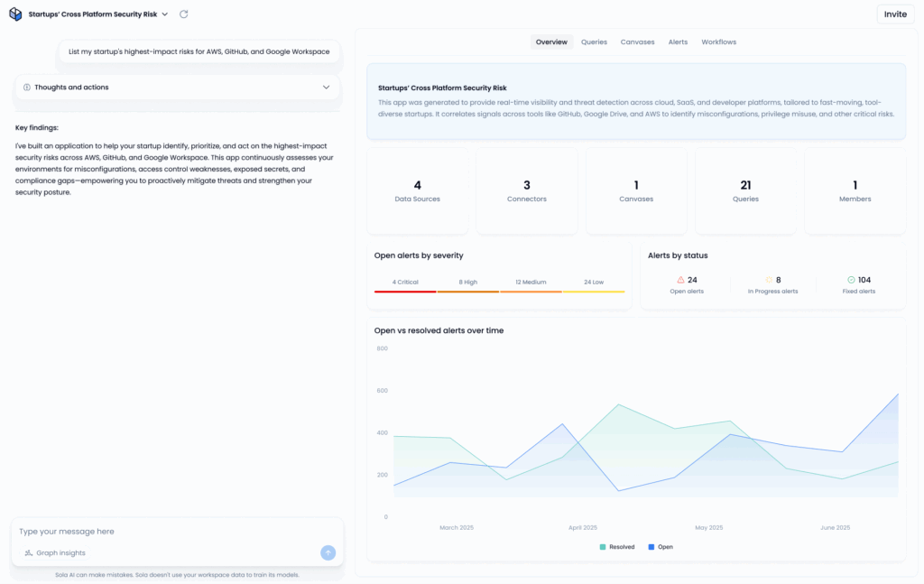Image resolution: width=924 pixels, height=584 pixels.
Task: Open the Workflows tab
Action: (718, 42)
